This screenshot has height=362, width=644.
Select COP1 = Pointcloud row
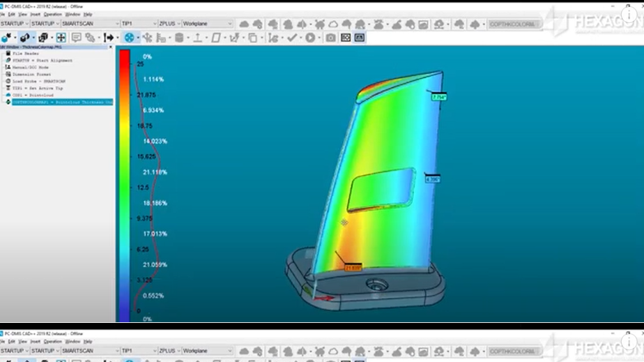pyautogui.click(x=33, y=95)
